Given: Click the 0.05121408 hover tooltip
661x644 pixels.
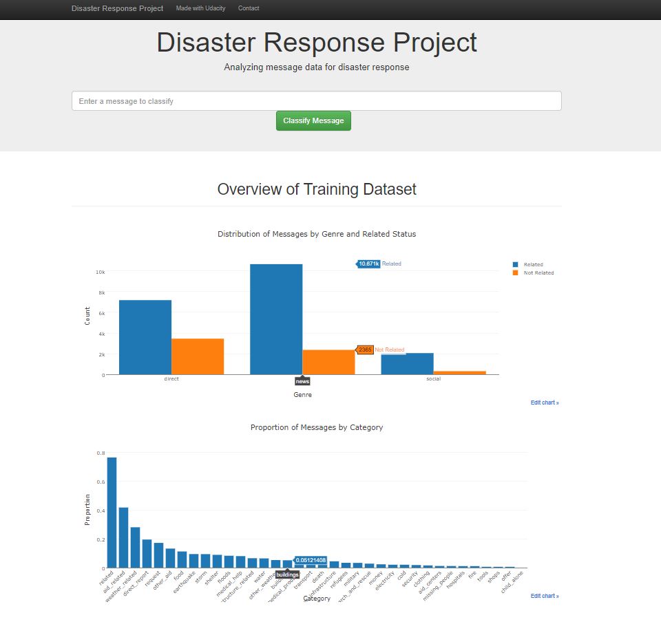Looking at the screenshot, I should [311, 560].
